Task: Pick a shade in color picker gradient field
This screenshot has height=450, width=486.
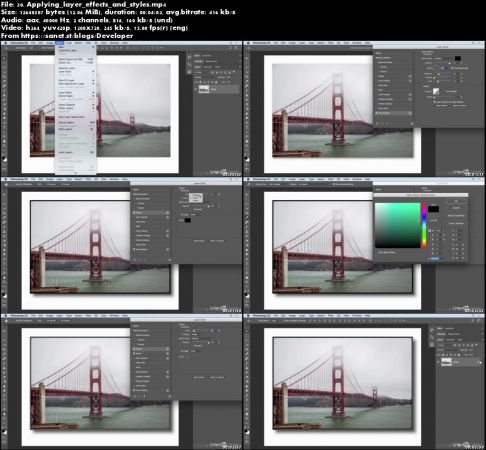Action: pos(398,225)
